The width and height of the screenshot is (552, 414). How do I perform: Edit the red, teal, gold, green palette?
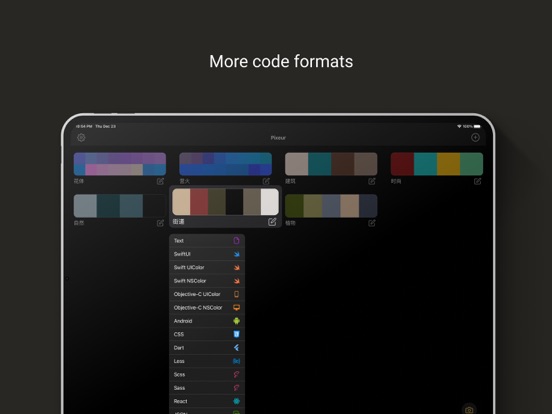click(477, 181)
